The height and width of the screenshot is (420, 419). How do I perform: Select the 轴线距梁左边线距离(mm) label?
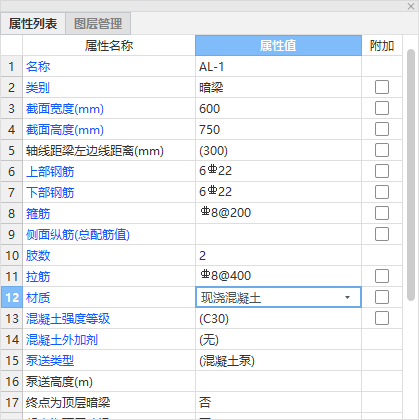click(x=95, y=151)
